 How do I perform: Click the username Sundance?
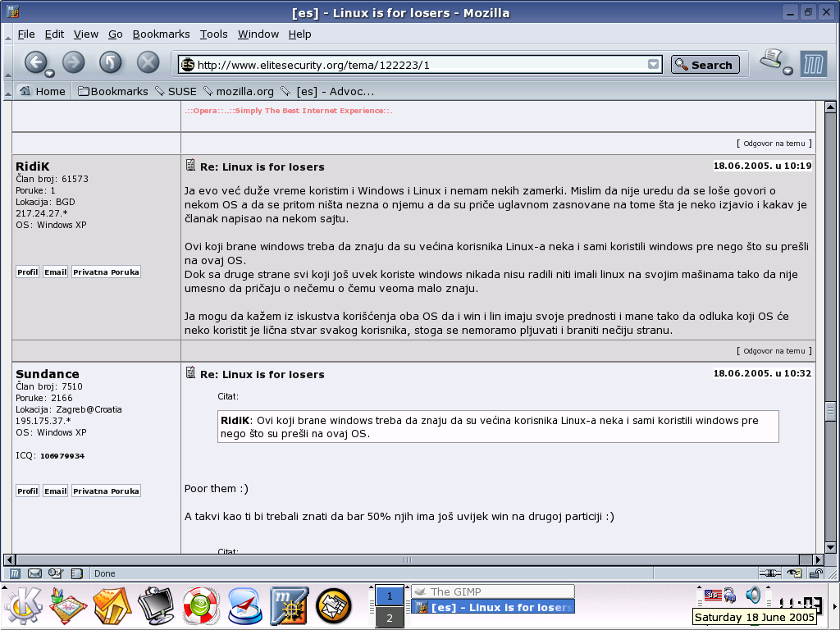tap(47, 374)
